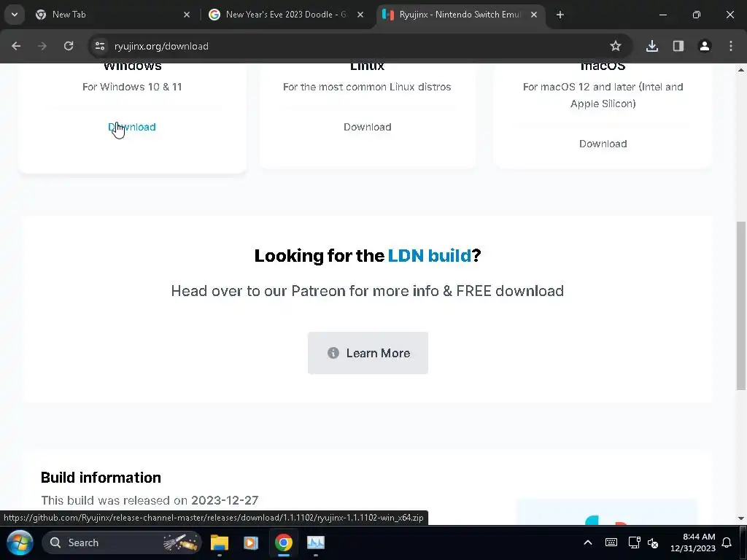Toggle the Chrome side panel
Image resolution: width=747 pixels, height=560 pixels.
click(678, 46)
